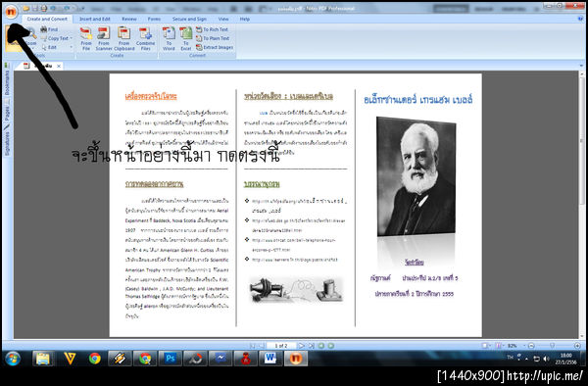This screenshot has width=588, height=386.
Task: Open Photoshop from the taskbar
Action: click(170, 359)
